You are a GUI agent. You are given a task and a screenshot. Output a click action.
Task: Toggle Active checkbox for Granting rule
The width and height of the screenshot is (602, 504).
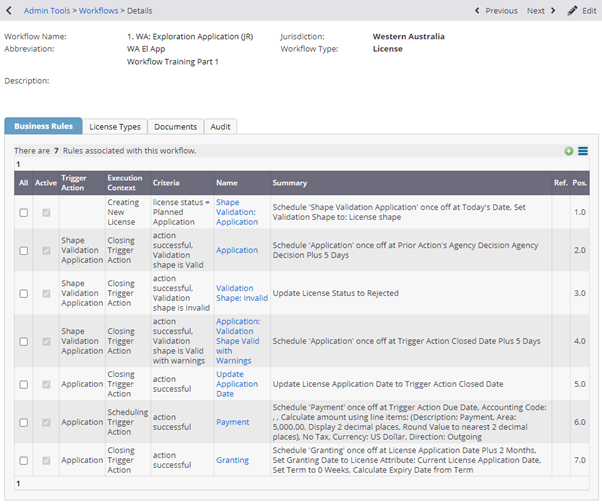(x=46, y=460)
